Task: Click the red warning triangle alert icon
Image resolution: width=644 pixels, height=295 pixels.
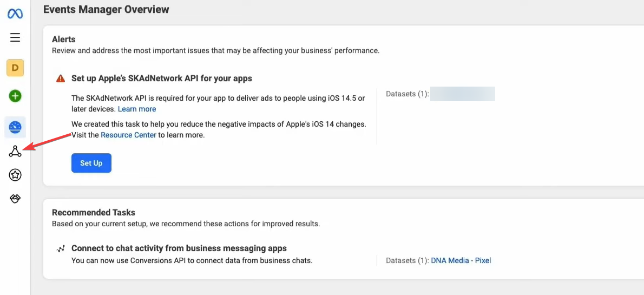Action: tap(61, 78)
